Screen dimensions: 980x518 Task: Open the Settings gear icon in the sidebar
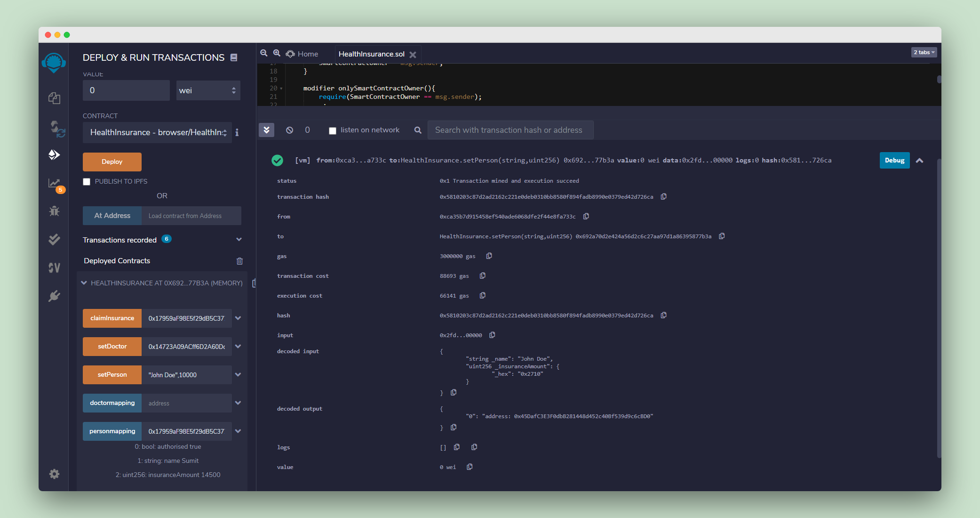(54, 474)
